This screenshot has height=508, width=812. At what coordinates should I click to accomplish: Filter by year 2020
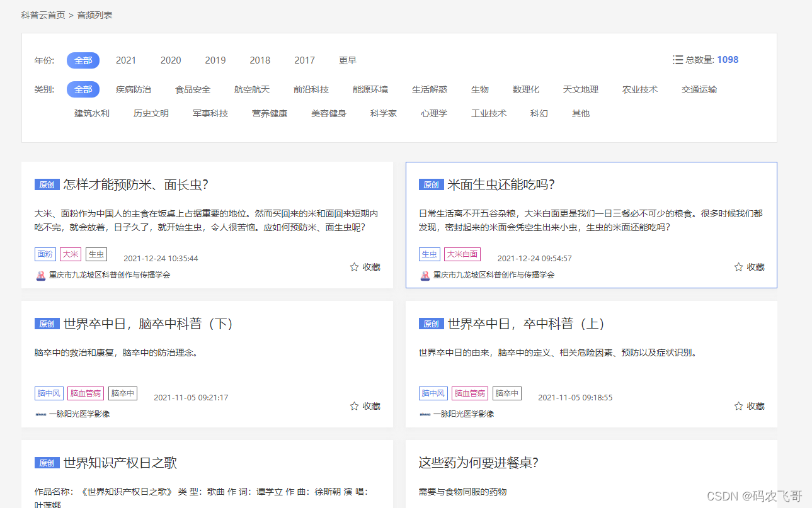171,60
